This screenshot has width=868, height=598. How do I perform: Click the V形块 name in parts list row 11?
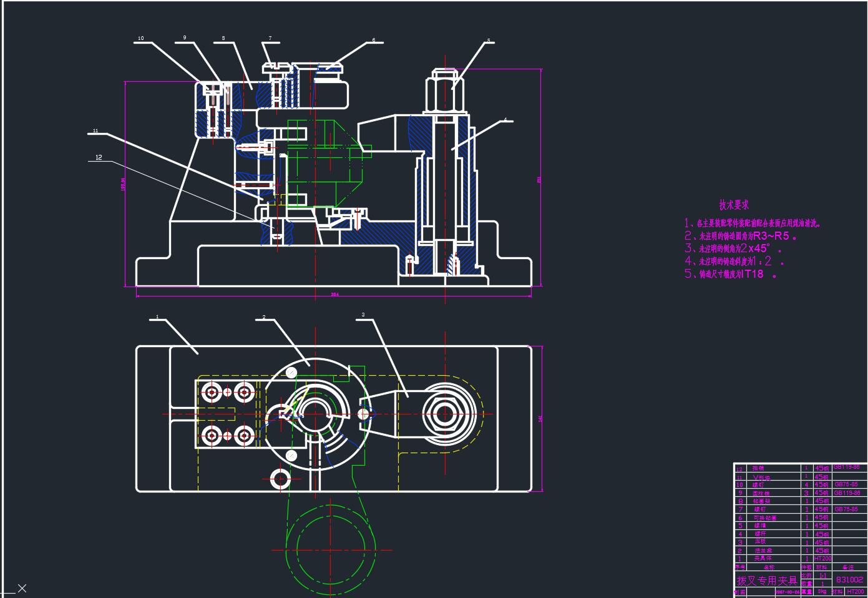[761, 477]
